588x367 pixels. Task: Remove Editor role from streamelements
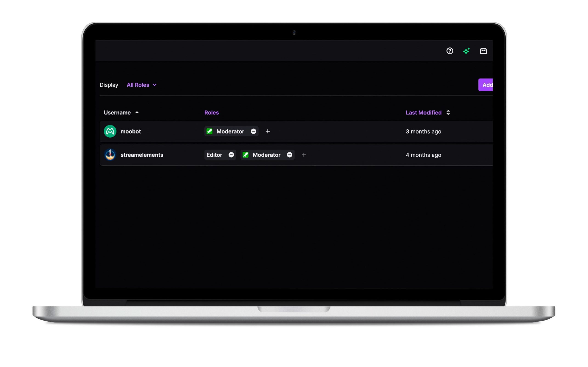coord(232,154)
